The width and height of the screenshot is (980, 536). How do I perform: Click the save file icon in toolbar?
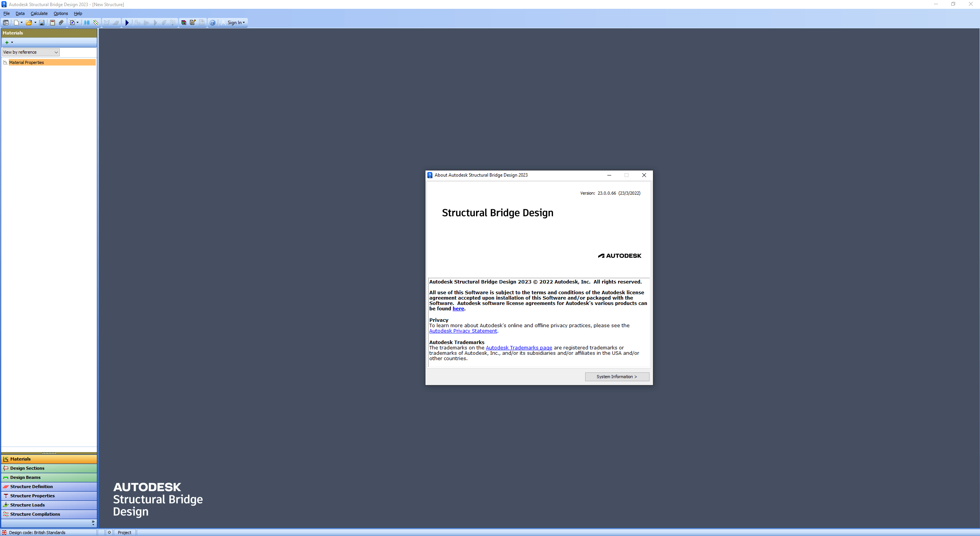pyautogui.click(x=41, y=23)
